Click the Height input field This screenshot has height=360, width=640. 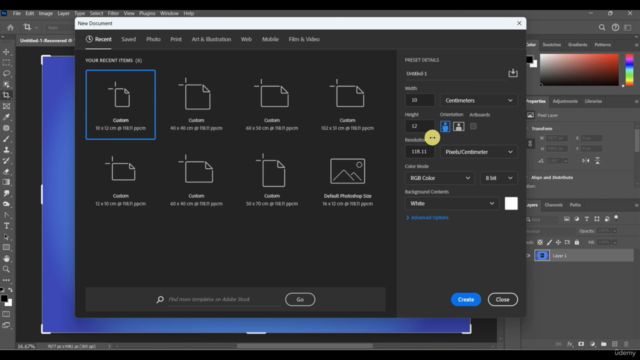coord(420,126)
